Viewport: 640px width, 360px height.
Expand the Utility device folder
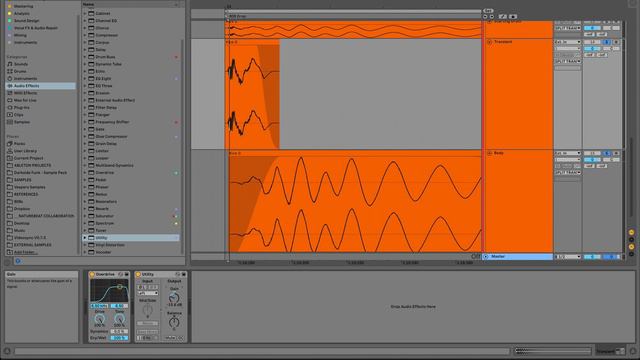(85, 238)
